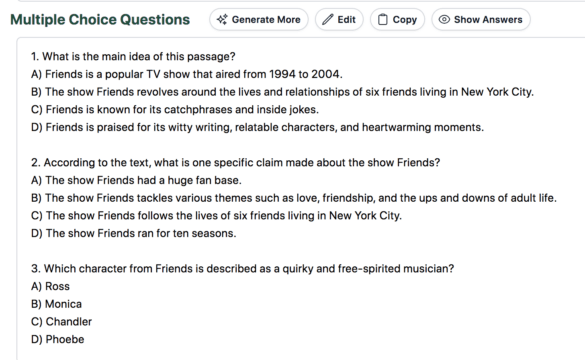The width and height of the screenshot is (585, 360).
Task: Click the sparkle icon on Generate More
Action: [x=222, y=19]
